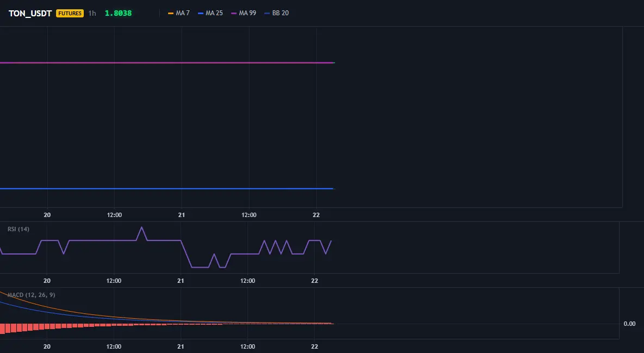Click the purple MA 99 line on chart
The width and height of the screenshot is (644, 353).
point(167,63)
